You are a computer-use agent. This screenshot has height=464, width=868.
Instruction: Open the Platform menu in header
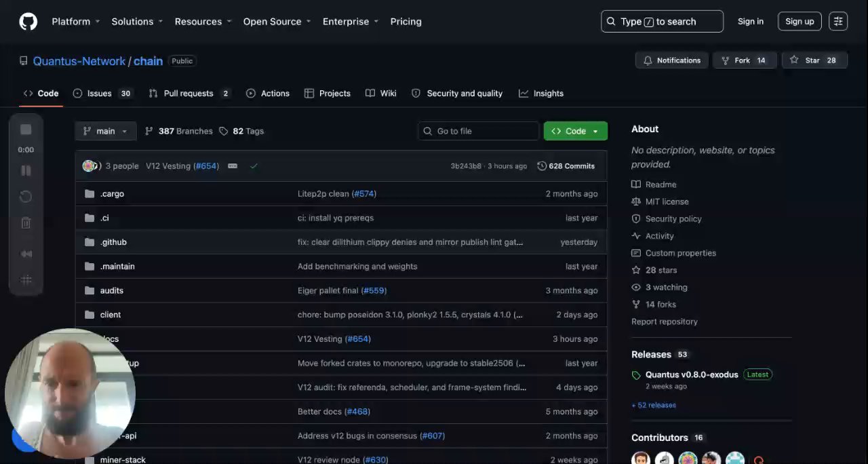pyautogui.click(x=76, y=22)
